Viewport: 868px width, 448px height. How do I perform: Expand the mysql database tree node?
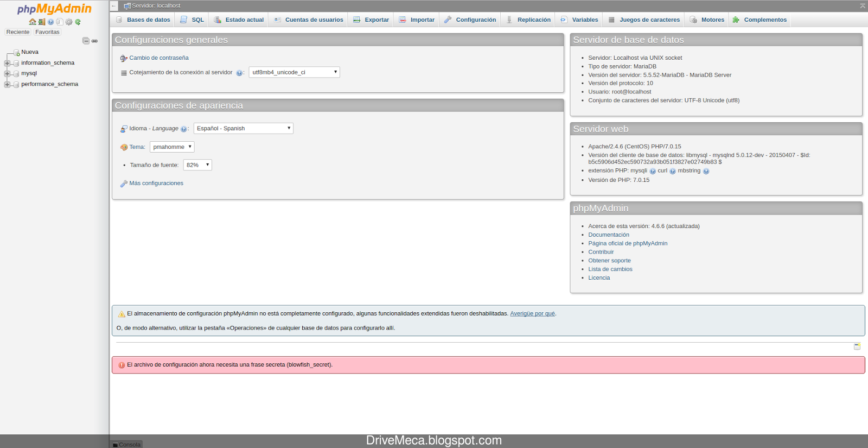(7, 74)
